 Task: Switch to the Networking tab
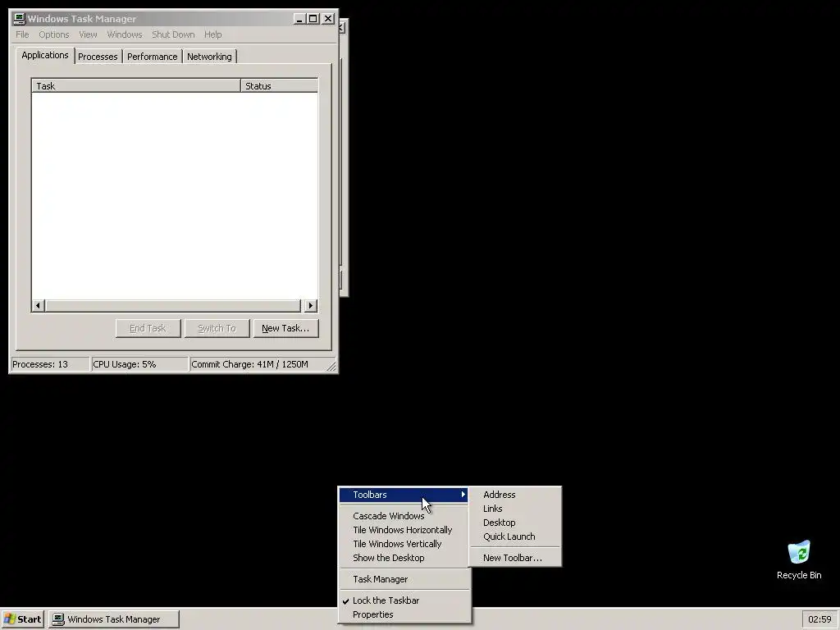click(209, 57)
